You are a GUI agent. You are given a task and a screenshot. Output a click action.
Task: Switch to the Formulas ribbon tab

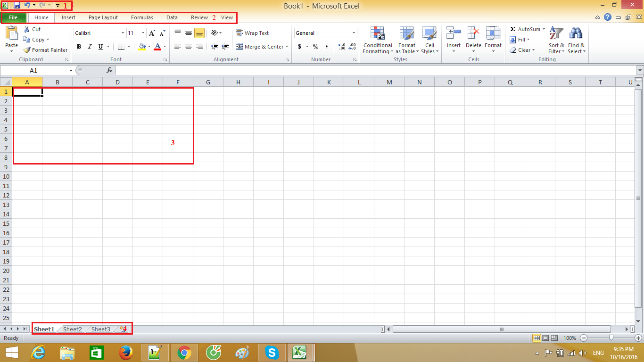pyautogui.click(x=141, y=17)
